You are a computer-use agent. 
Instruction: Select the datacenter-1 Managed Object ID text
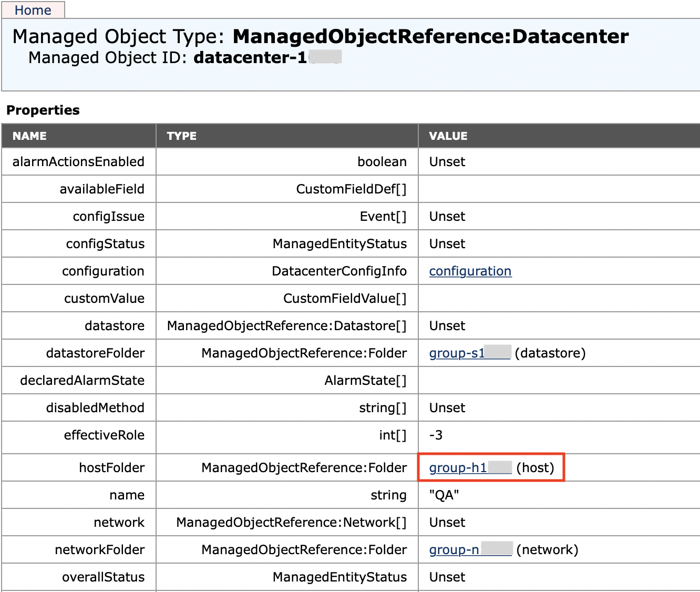250,58
